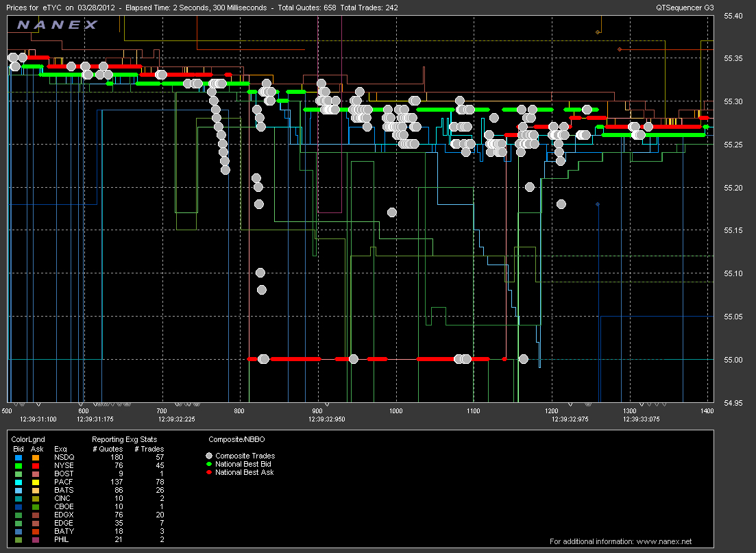Select the NYSE bid color swatch
This screenshot has width=756, height=553.
tap(19, 465)
